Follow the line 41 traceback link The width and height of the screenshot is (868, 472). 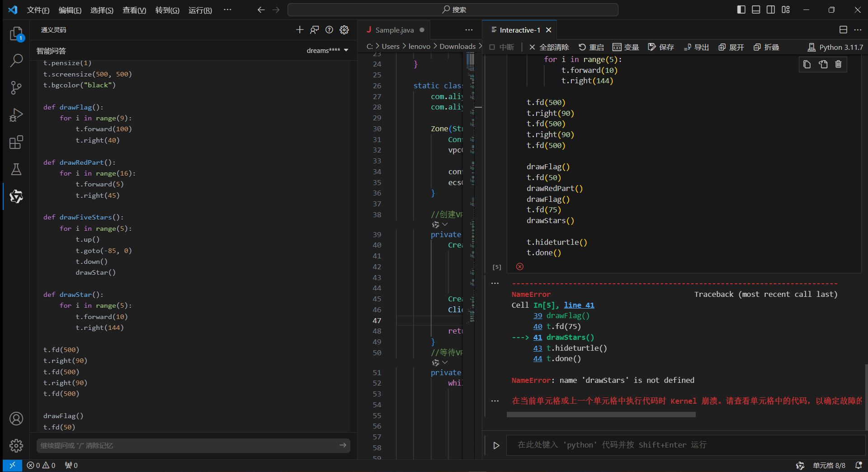click(x=579, y=305)
